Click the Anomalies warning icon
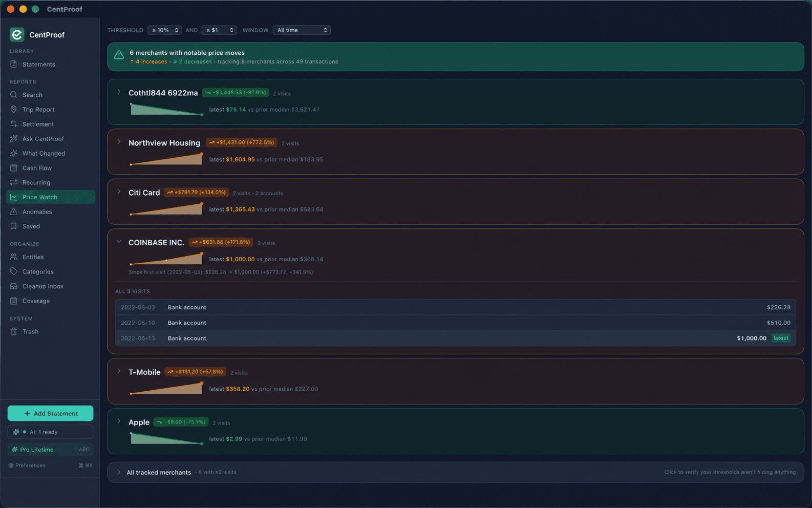 (x=14, y=211)
